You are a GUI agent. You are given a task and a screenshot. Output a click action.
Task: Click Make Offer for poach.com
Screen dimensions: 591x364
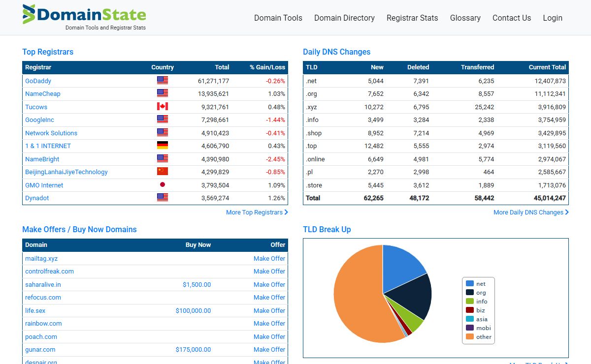pos(269,336)
